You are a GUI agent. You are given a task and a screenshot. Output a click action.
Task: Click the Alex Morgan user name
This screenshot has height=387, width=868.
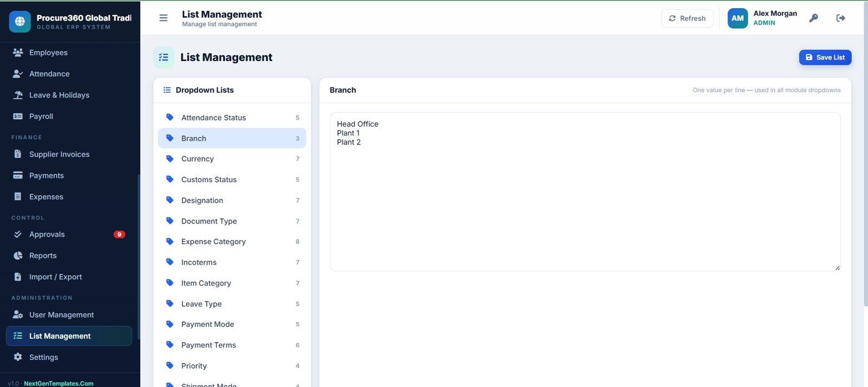[x=775, y=14]
